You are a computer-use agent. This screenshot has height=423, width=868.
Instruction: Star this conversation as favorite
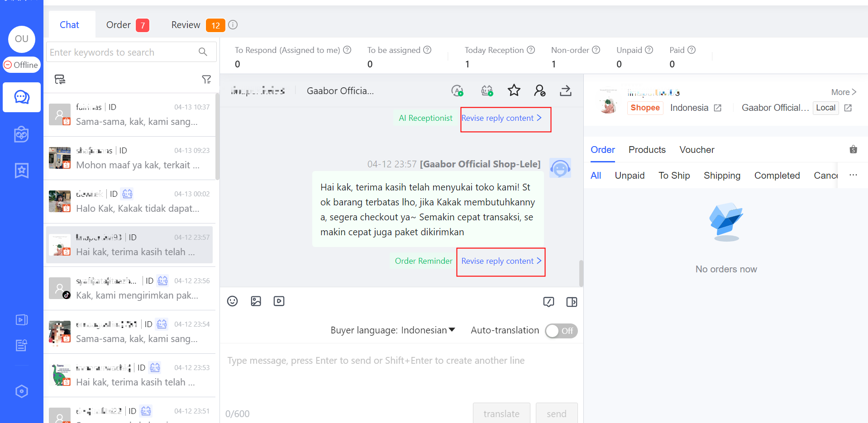[x=514, y=90]
